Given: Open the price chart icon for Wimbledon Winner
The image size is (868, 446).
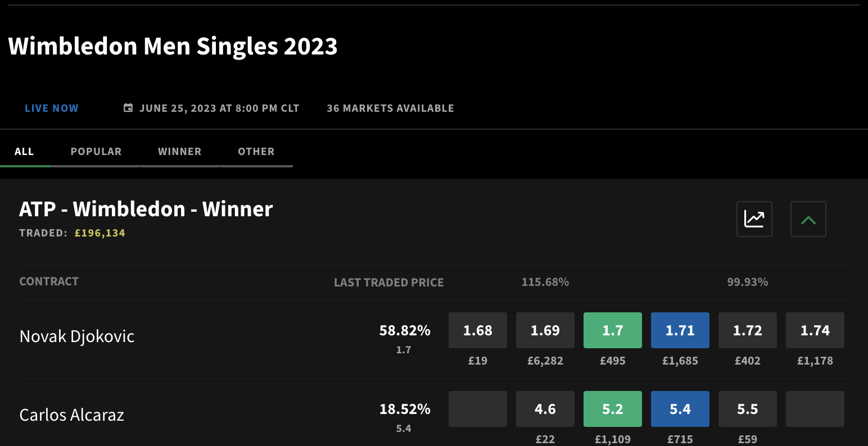Looking at the screenshot, I should (754, 219).
